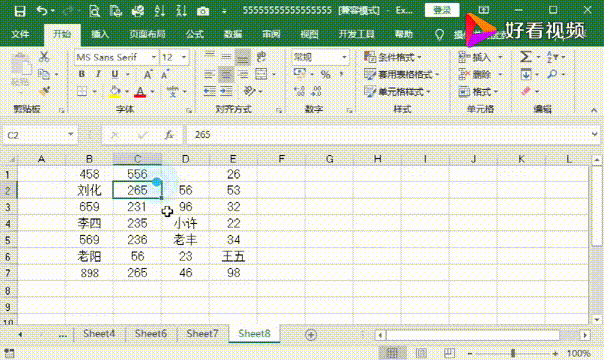Switch to 插入 Insert ribbon tab
The width and height of the screenshot is (604, 360).
tap(100, 34)
